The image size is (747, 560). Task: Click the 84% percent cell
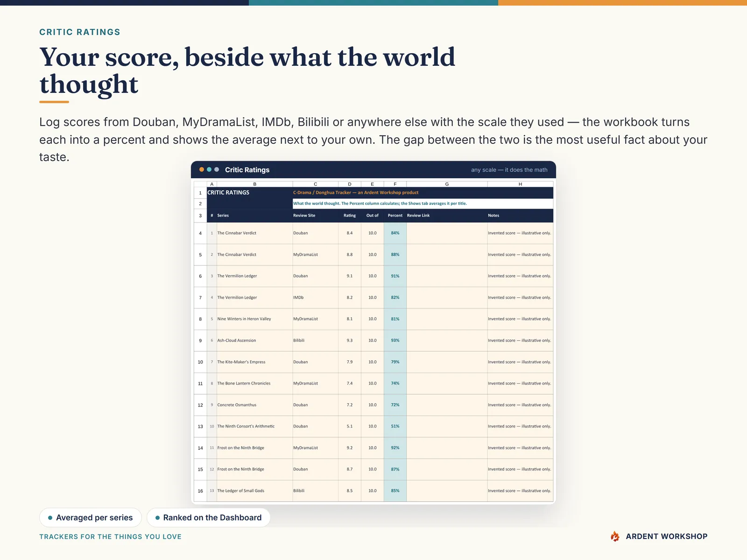395,233
